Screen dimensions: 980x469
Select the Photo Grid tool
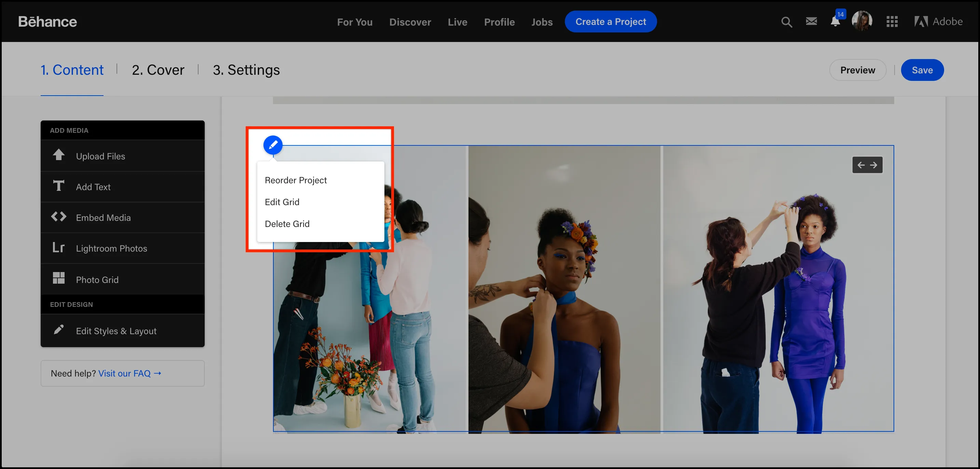(x=97, y=279)
